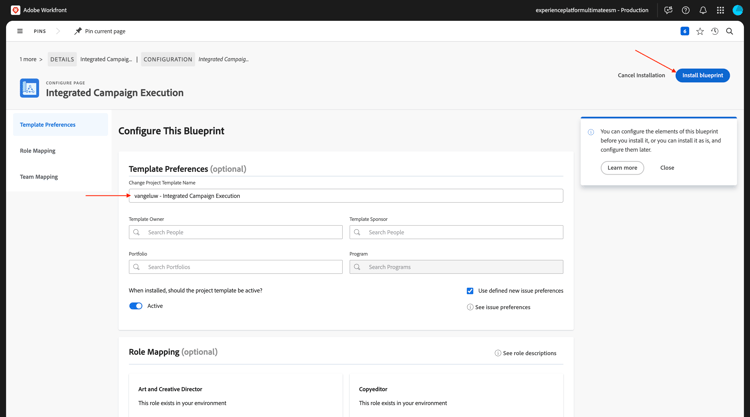Open the Portfolio search dropdown

click(235, 267)
